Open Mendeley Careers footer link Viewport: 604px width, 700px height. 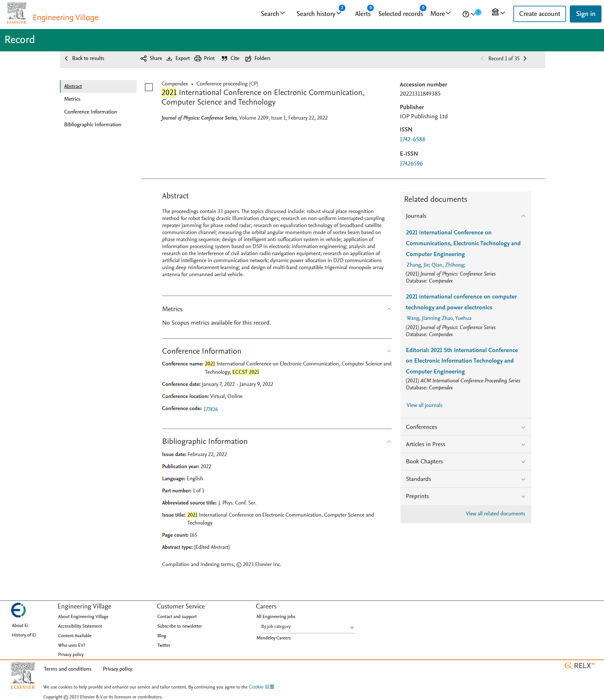click(273, 638)
